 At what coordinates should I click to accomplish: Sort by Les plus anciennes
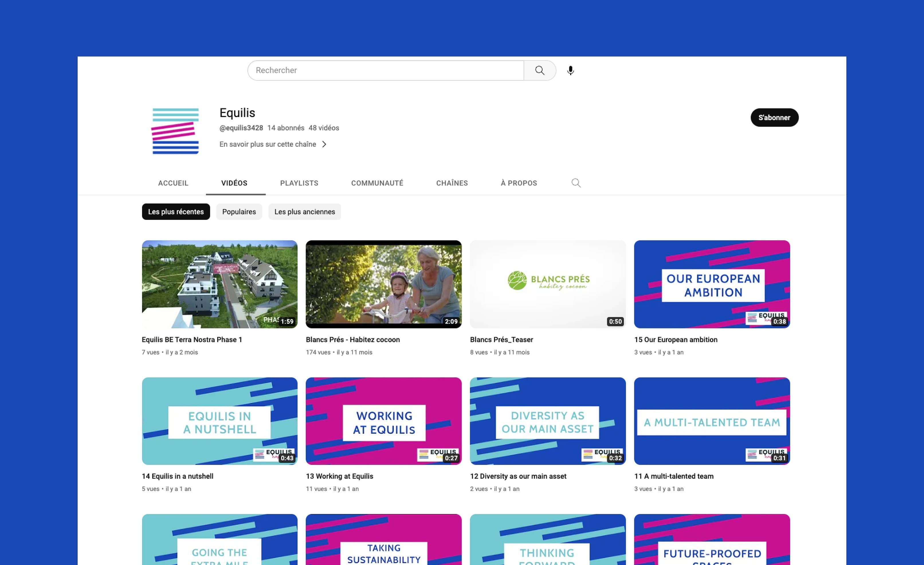305,212
